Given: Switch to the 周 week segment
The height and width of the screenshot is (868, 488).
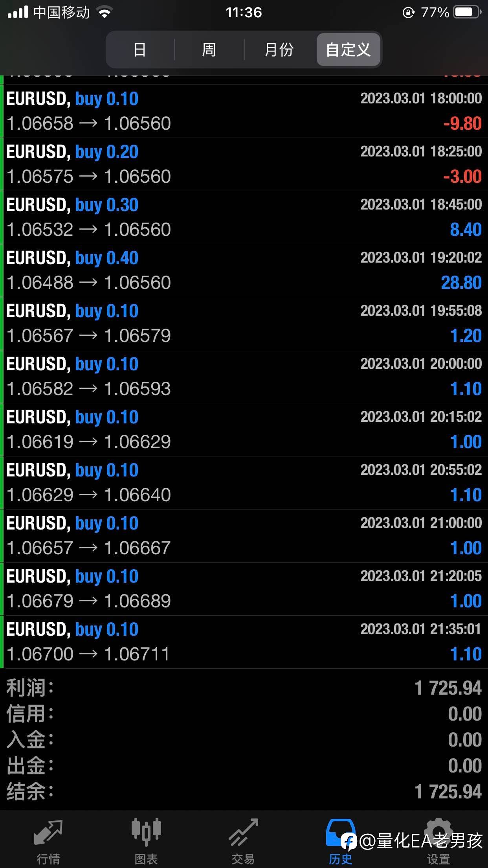Looking at the screenshot, I should pyautogui.click(x=209, y=50).
